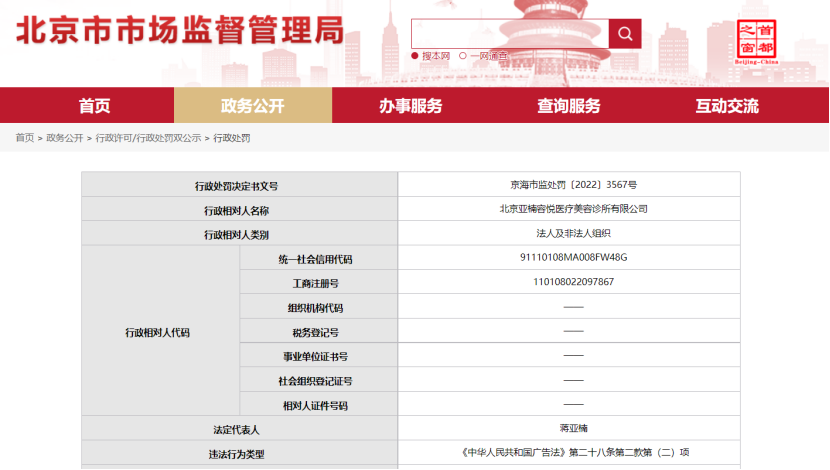Click the magnifier search button
Screen dimensions: 830x470
click(624, 34)
